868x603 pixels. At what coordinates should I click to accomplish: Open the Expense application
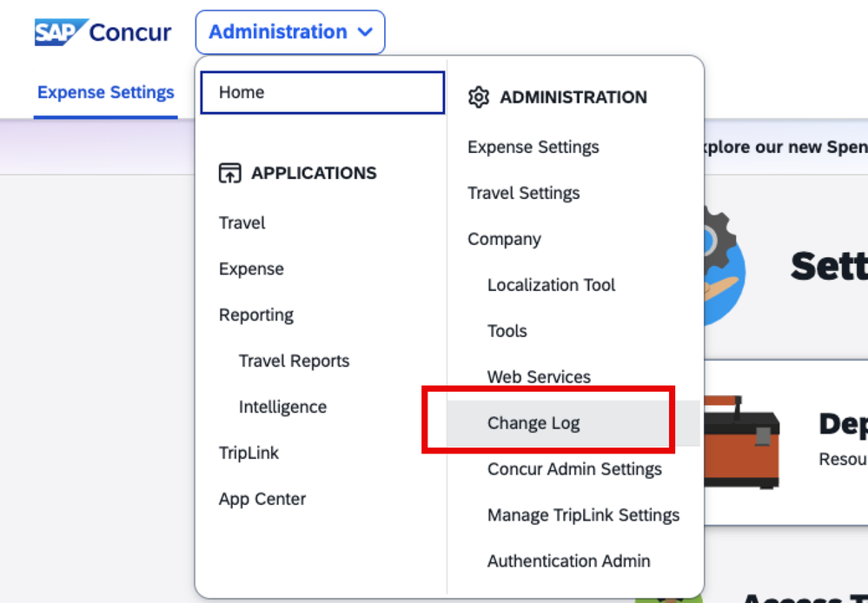click(x=251, y=268)
